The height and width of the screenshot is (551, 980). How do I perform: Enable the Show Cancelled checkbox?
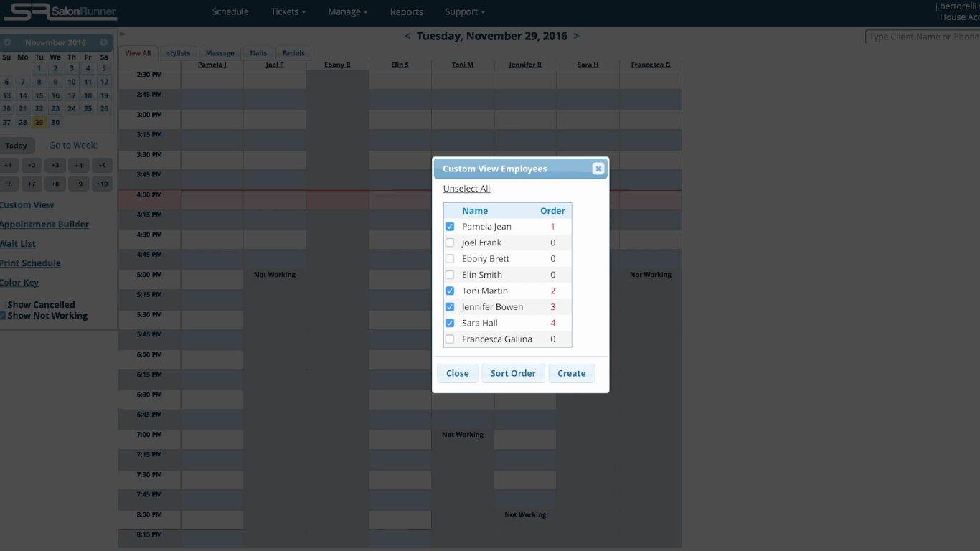3,304
